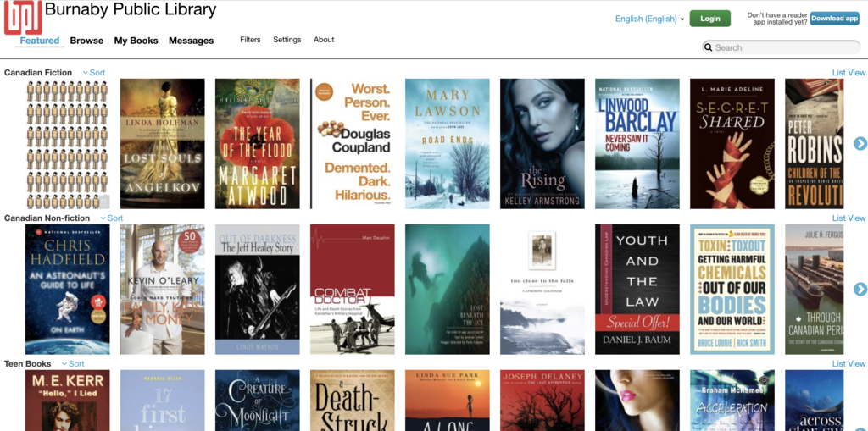Screen dimensions: 868x431
Task: Open The Rising by Kelley Armstrong
Action: click(x=542, y=144)
